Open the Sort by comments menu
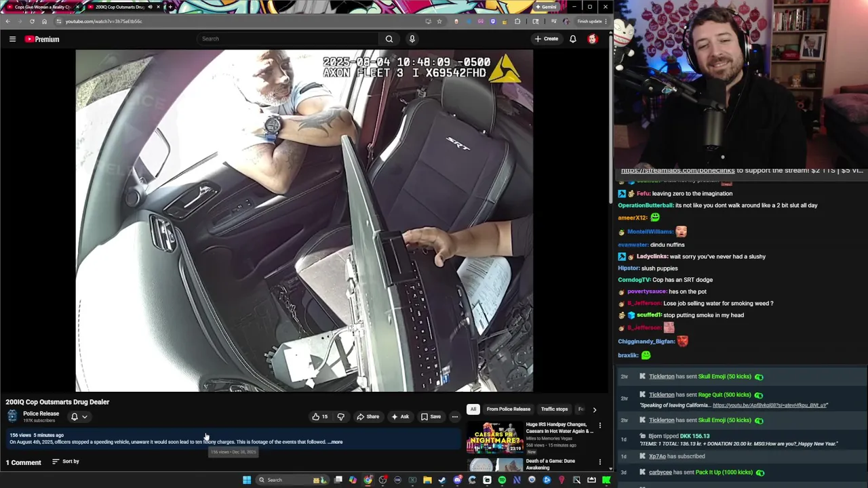868x488 pixels. tap(66, 462)
